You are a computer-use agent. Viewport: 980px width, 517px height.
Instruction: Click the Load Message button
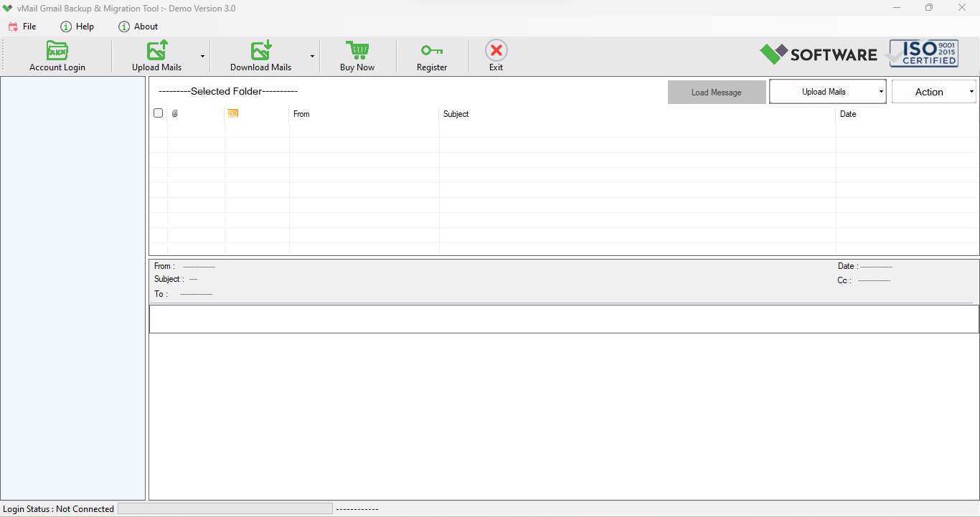pyautogui.click(x=717, y=92)
